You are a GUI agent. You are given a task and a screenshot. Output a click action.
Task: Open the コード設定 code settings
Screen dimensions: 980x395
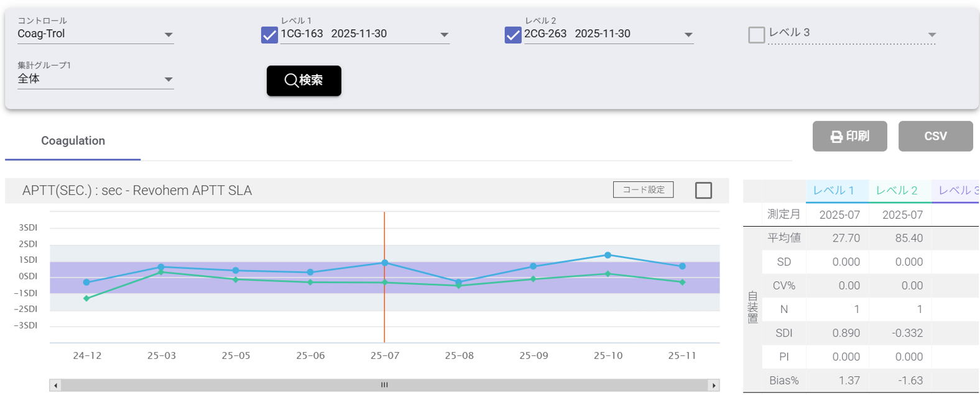click(x=643, y=189)
